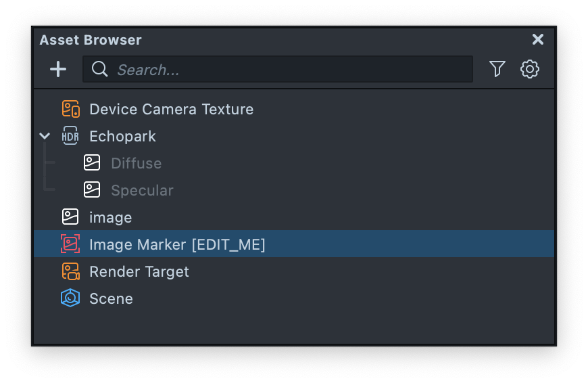
Task: Open the asset filter options
Action: pyautogui.click(x=497, y=69)
